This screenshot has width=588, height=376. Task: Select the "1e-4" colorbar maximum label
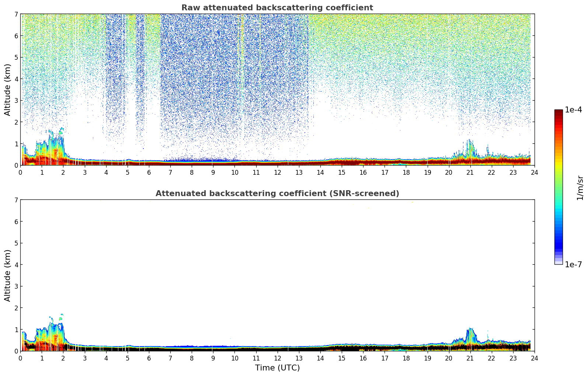point(574,110)
